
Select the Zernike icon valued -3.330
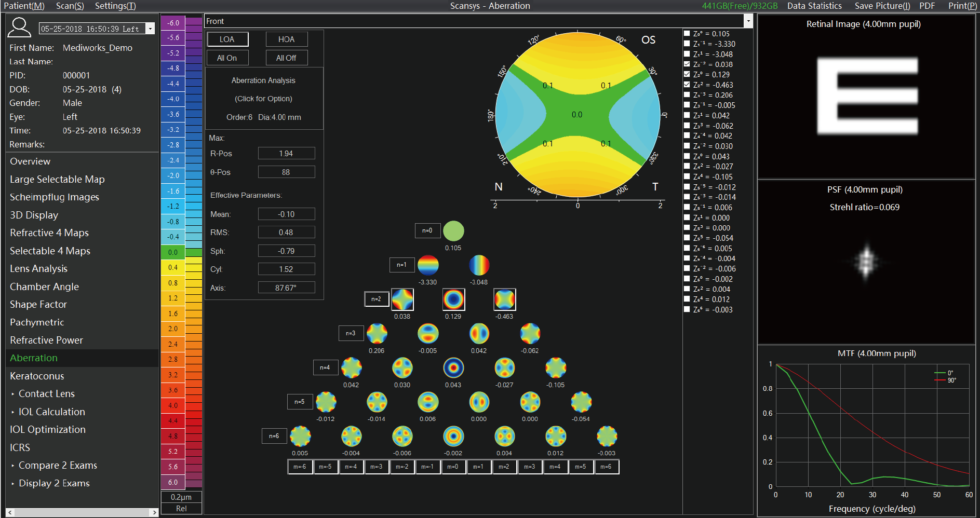coord(428,265)
